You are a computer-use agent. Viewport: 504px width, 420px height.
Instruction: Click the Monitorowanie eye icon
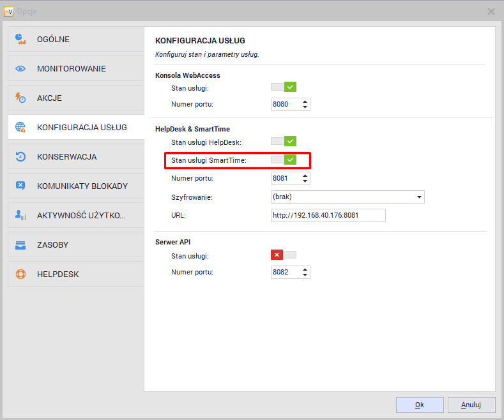coord(20,69)
